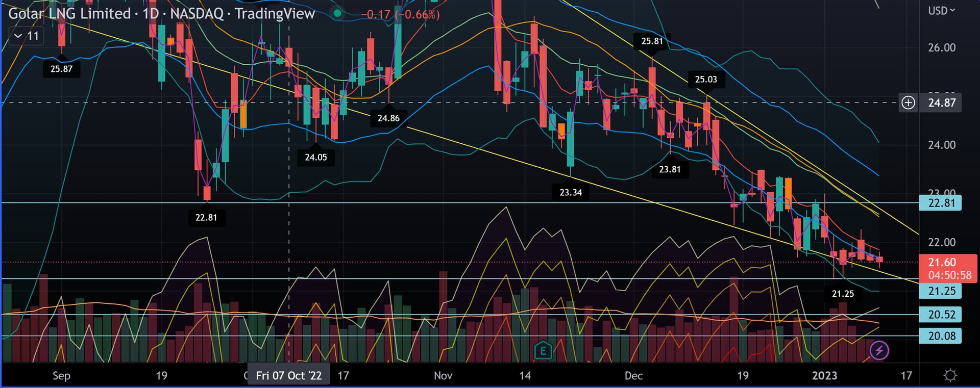Click the -0.17 (-0.66%) price change text
Screen dimensions: 980x388
[x=400, y=14]
